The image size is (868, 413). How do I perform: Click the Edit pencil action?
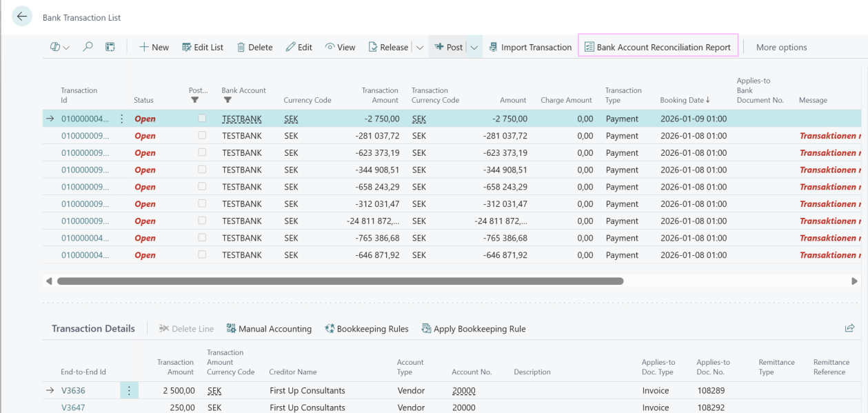click(x=299, y=47)
